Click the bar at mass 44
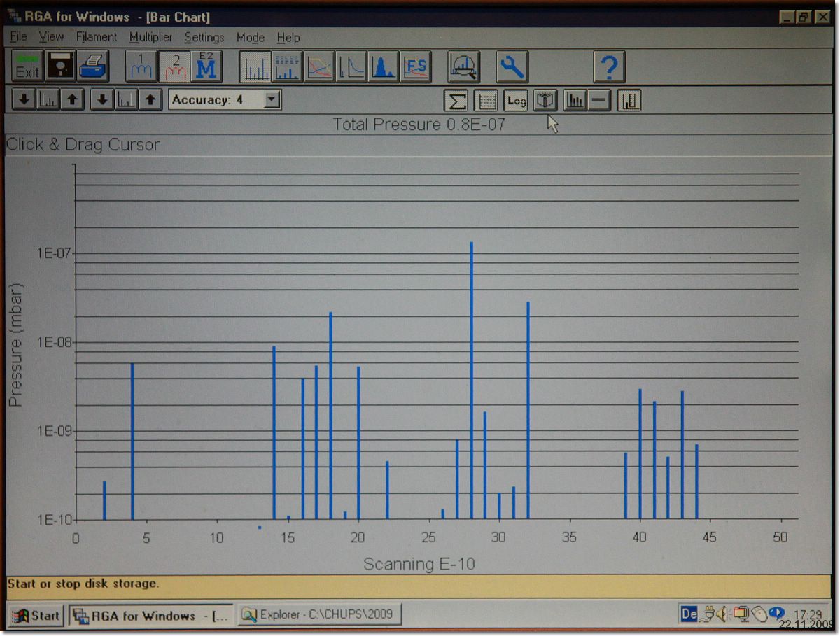The image size is (840, 636). (x=696, y=482)
